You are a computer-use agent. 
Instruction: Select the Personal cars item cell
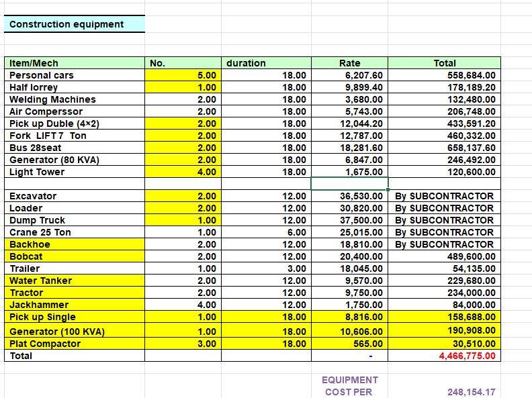coord(74,75)
